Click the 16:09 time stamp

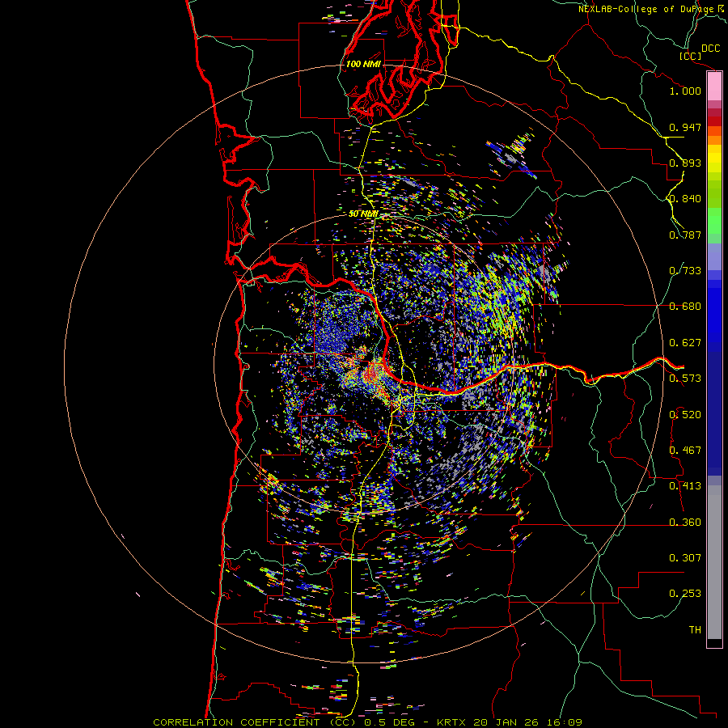[565, 722]
